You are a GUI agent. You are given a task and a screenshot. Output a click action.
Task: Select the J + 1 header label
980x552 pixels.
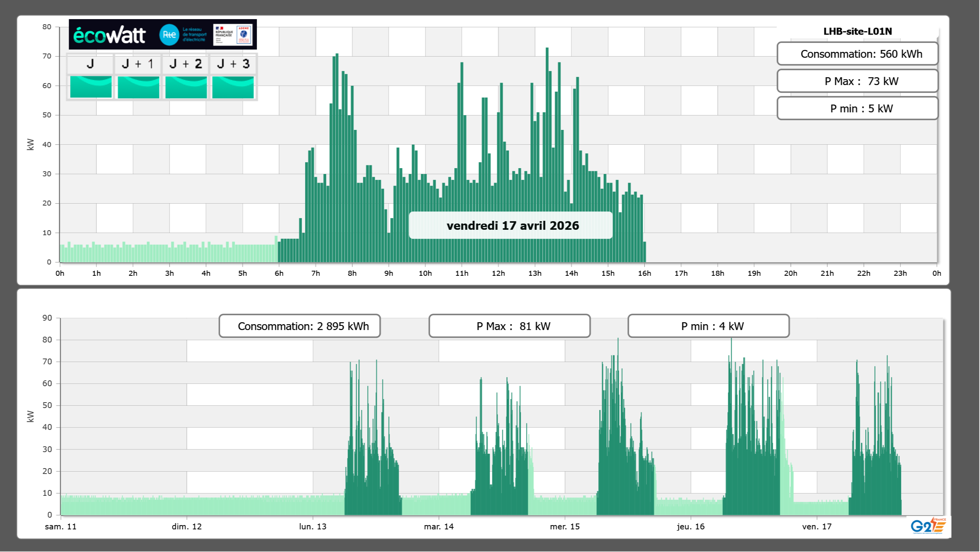(x=138, y=64)
